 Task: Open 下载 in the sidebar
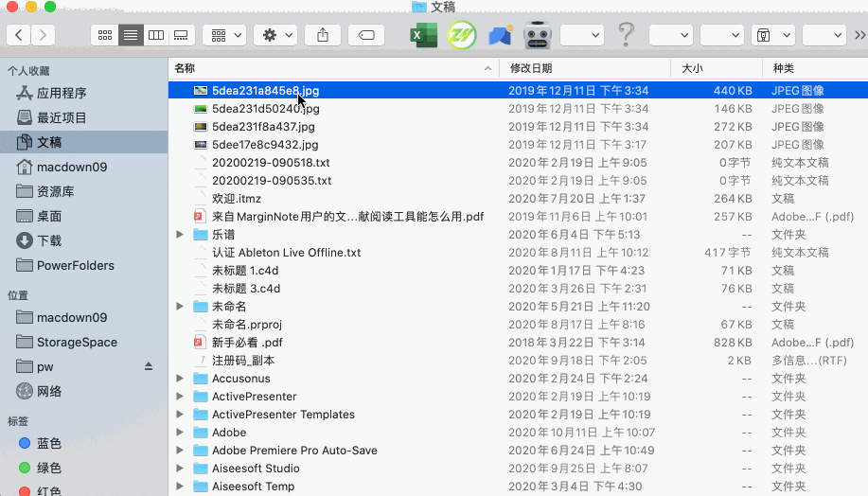tap(84, 240)
